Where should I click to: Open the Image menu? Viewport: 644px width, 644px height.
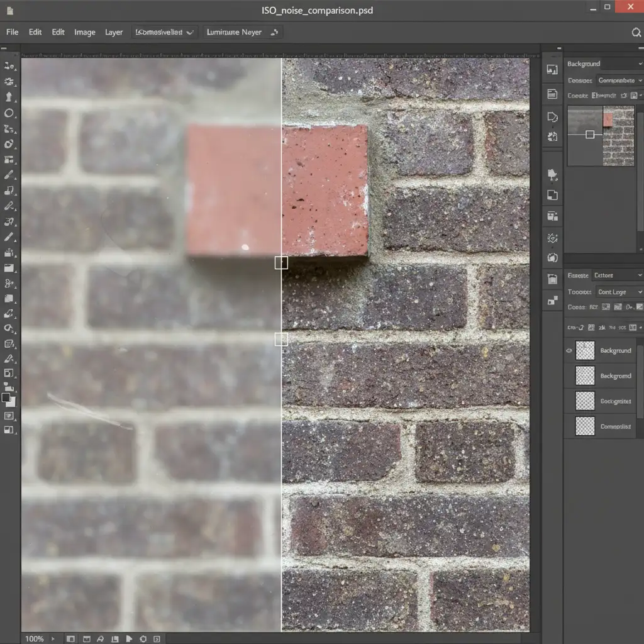[84, 32]
